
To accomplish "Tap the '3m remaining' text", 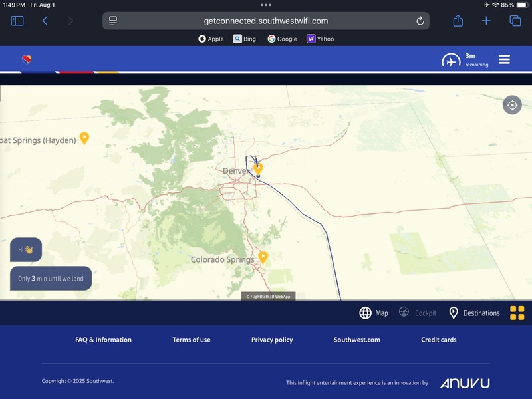I will click(477, 60).
